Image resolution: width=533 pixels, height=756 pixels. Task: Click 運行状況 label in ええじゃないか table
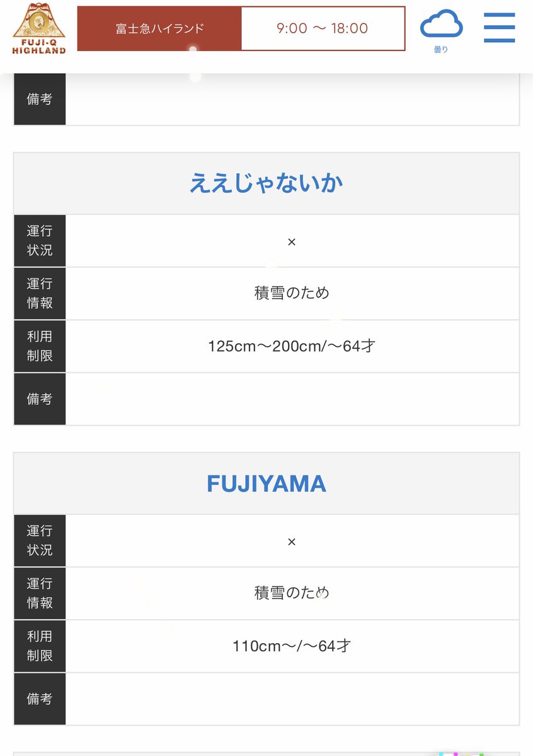40,241
